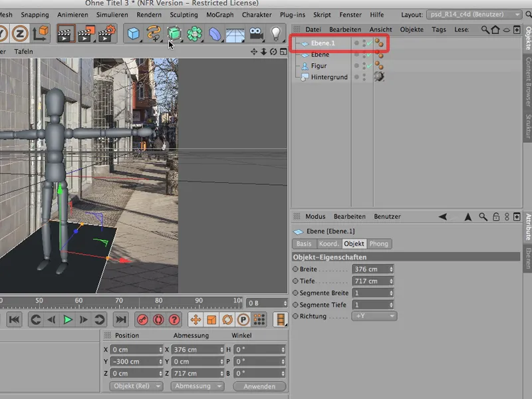The width and height of the screenshot is (532, 399).
Task: Toggle parameter recording P button
Action: (243, 320)
